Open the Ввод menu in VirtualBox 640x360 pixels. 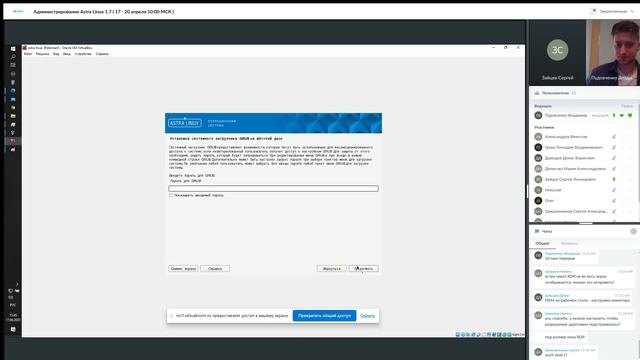tap(67, 54)
